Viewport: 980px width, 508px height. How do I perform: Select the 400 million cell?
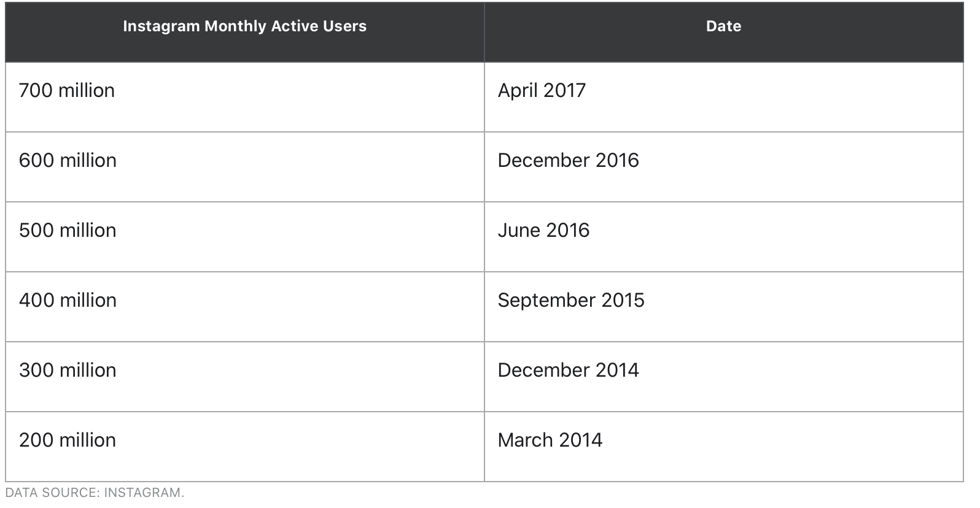point(245,307)
